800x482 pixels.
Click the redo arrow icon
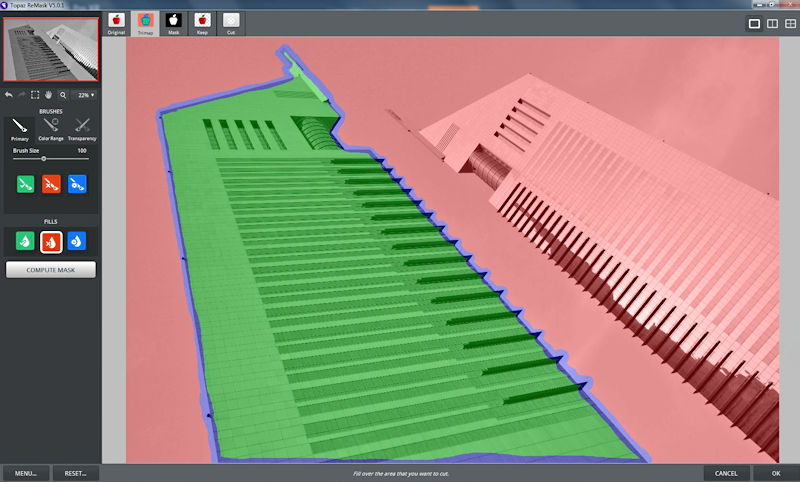[x=22, y=95]
